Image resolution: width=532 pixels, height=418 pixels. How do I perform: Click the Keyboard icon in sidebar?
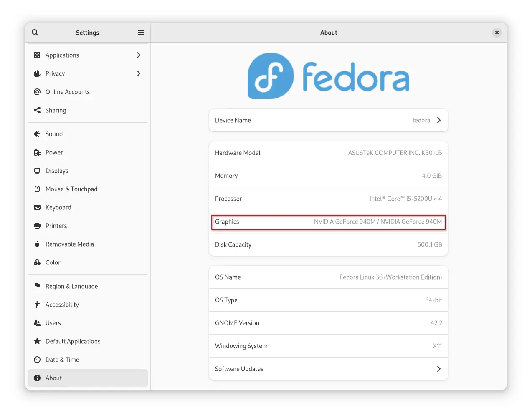[37, 207]
